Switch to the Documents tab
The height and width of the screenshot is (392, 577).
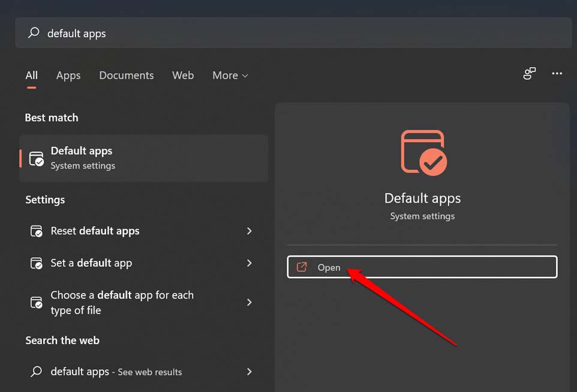point(126,76)
